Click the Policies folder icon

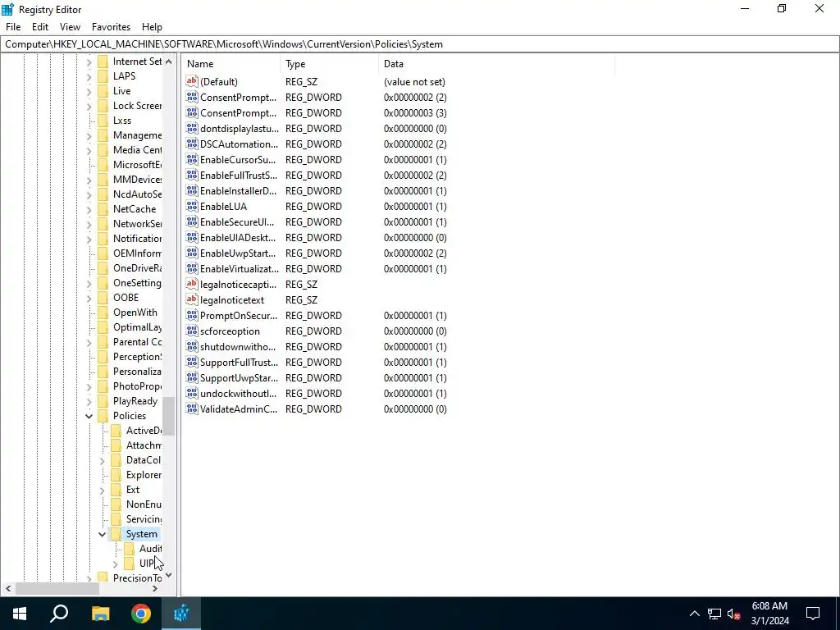tap(103, 416)
